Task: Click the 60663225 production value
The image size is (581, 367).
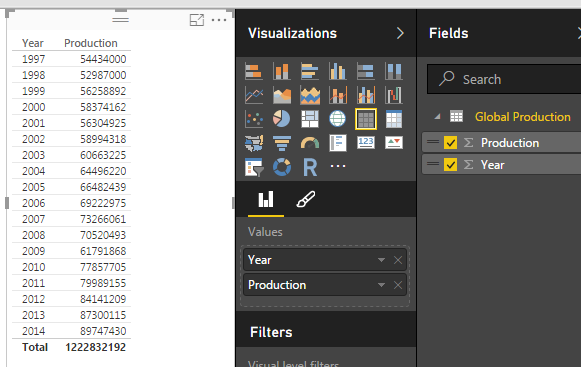Action: (103, 155)
